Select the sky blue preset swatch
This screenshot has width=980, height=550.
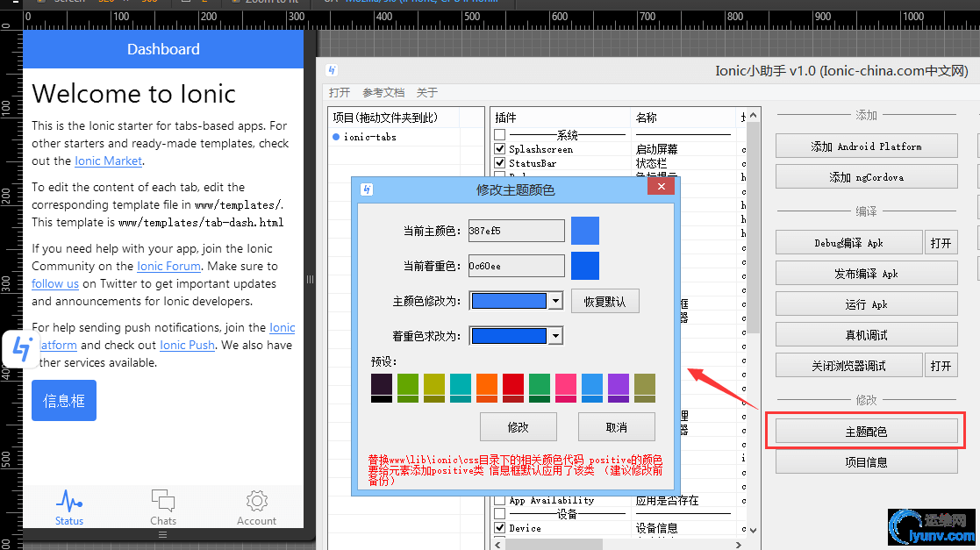point(592,388)
